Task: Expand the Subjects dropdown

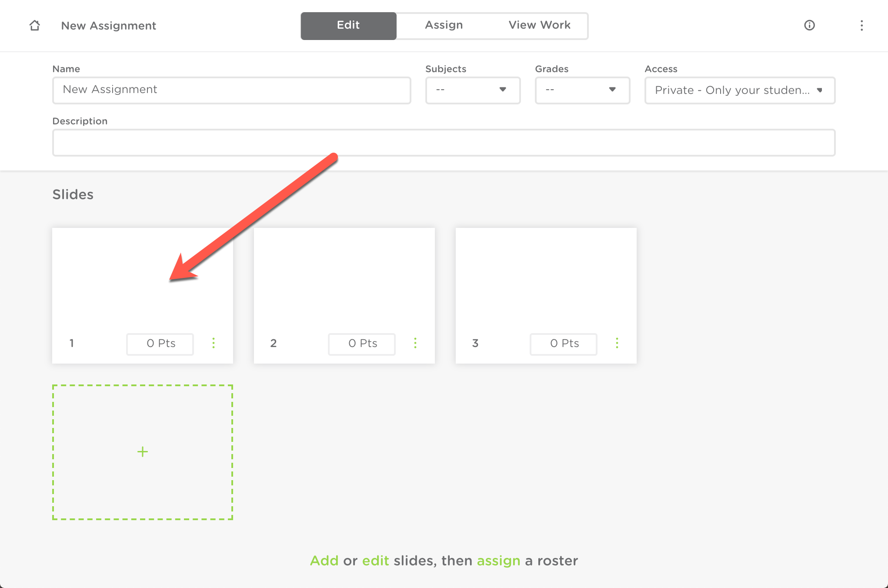Action: (473, 90)
